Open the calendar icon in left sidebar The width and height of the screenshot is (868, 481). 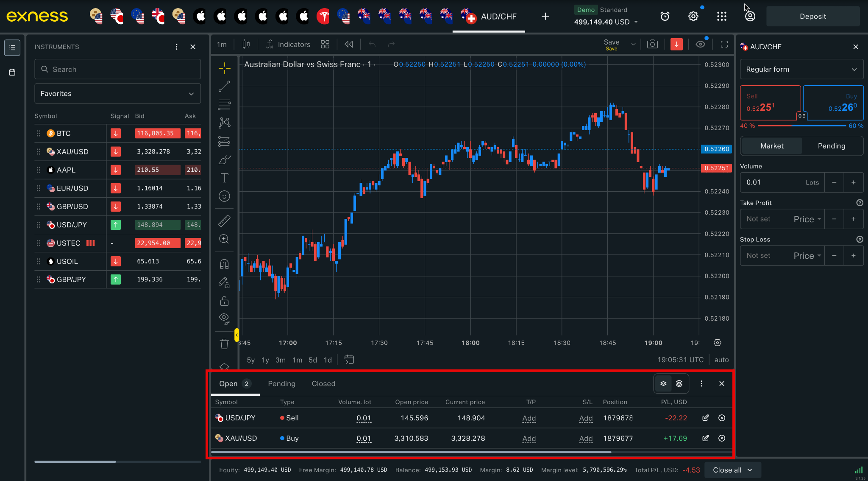pos(12,72)
